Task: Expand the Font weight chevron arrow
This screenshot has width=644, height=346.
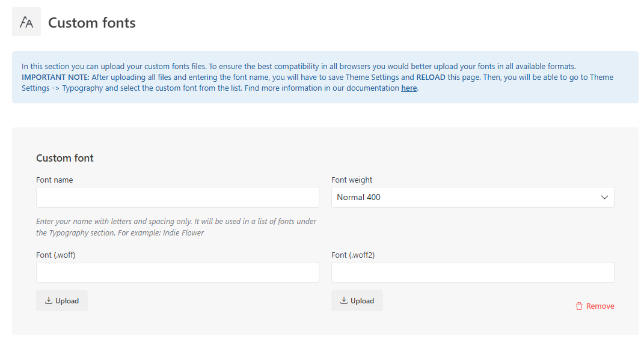Action: coord(604,198)
